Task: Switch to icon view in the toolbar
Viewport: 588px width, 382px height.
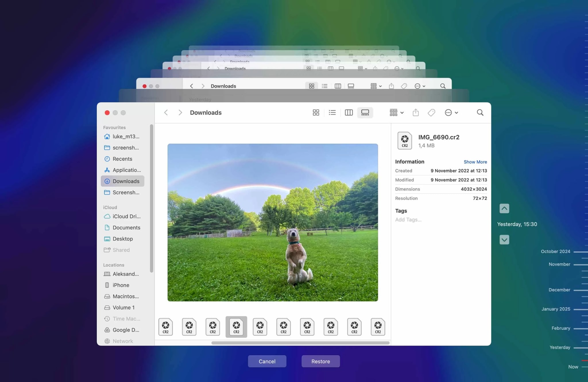Action: pyautogui.click(x=316, y=113)
